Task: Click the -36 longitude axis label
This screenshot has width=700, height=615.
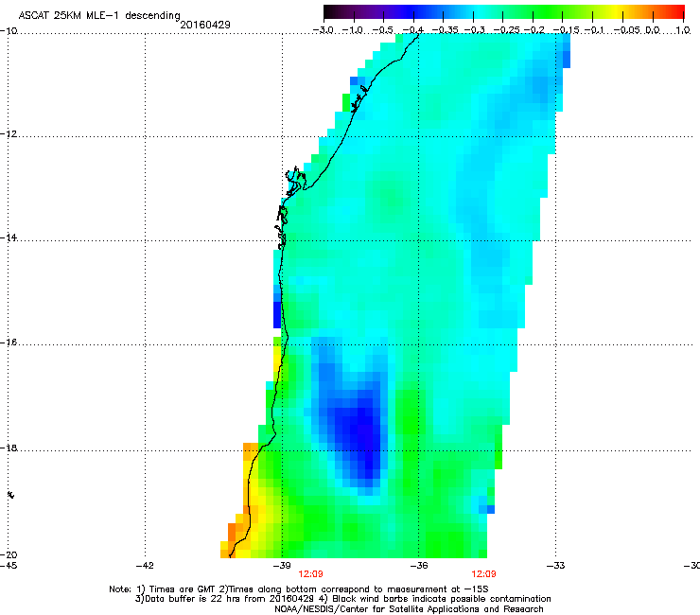Action: click(419, 566)
